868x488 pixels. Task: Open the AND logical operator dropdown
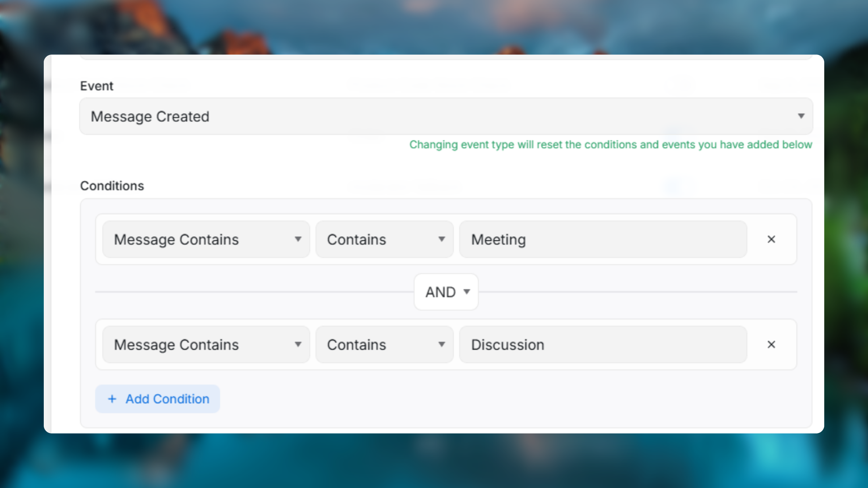[x=446, y=292]
